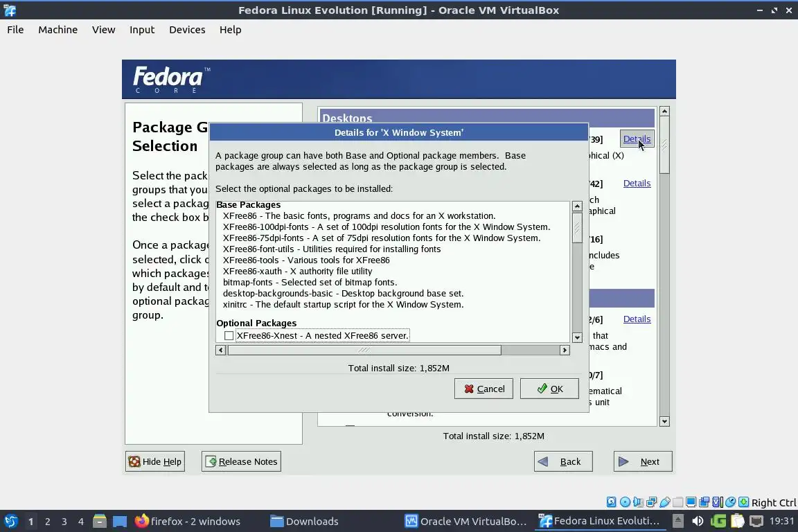Image resolution: width=798 pixels, height=532 pixels.
Task: Click the bitmap-fonts package row
Action: point(310,282)
